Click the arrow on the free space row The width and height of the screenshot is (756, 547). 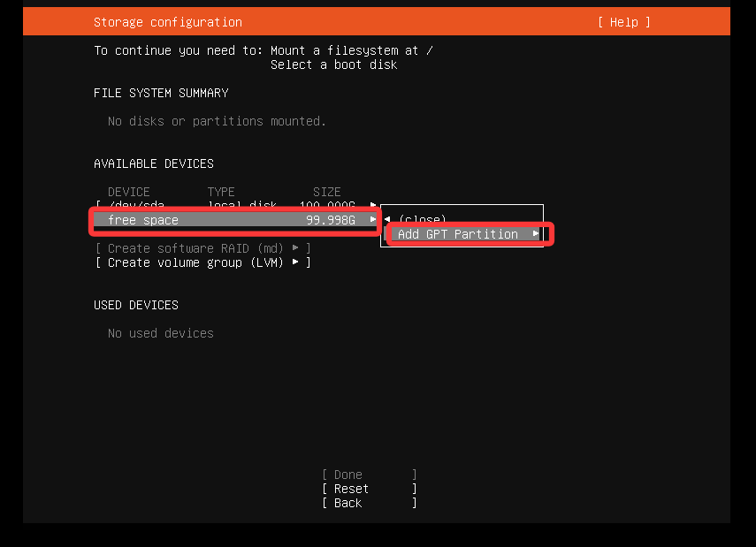[x=373, y=220]
